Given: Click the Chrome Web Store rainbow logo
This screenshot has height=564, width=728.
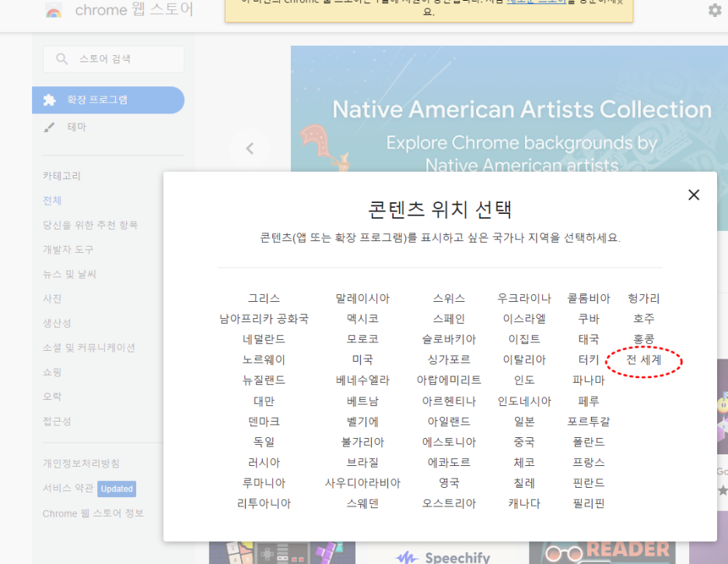Looking at the screenshot, I should 54,10.
